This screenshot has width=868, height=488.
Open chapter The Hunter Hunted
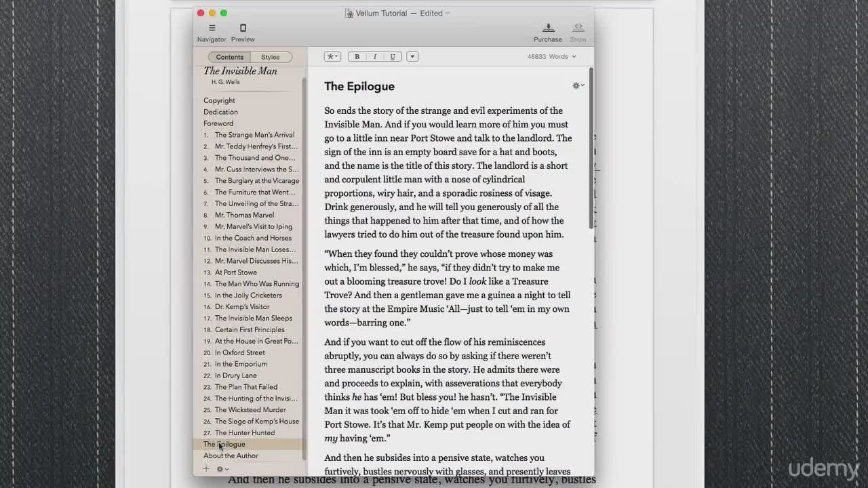(245, 433)
